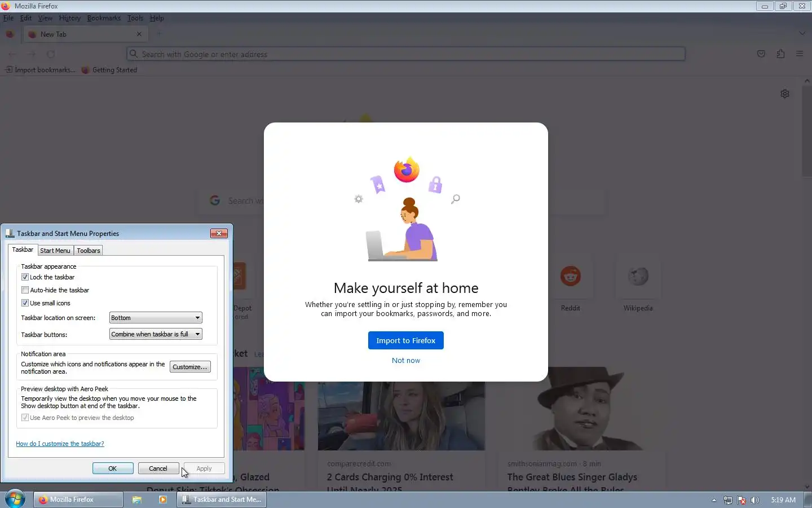Click the Not now link
The image size is (812, 508).
coord(406,361)
